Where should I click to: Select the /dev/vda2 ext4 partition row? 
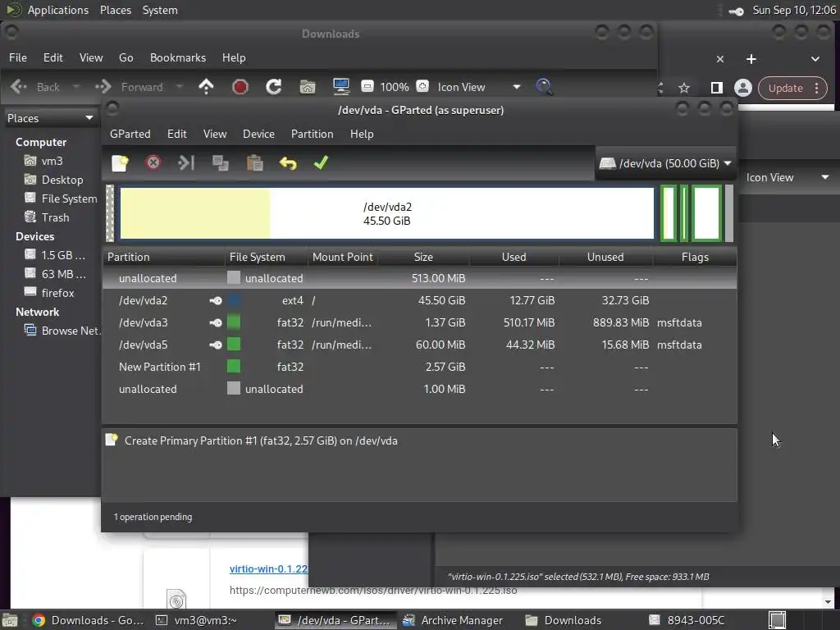click(x=420, y=300)
